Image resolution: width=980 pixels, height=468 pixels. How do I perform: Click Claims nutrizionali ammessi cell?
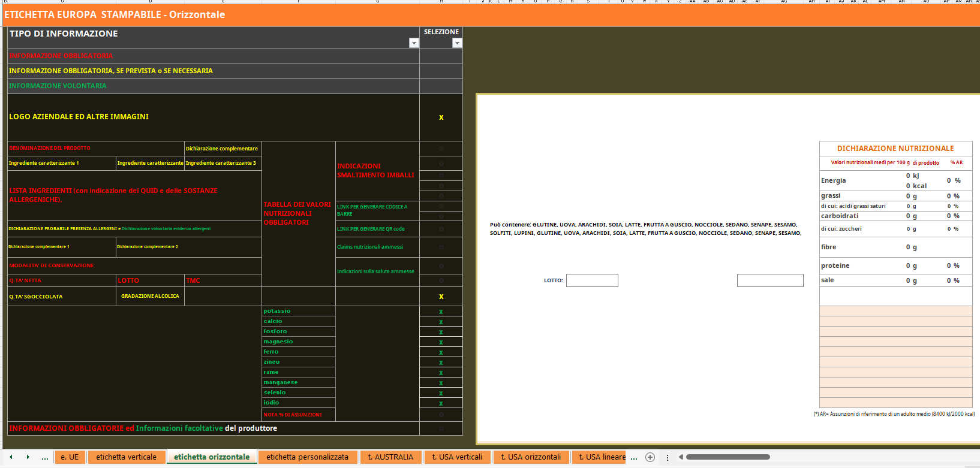pyautogui.click(x=377, y=247)
